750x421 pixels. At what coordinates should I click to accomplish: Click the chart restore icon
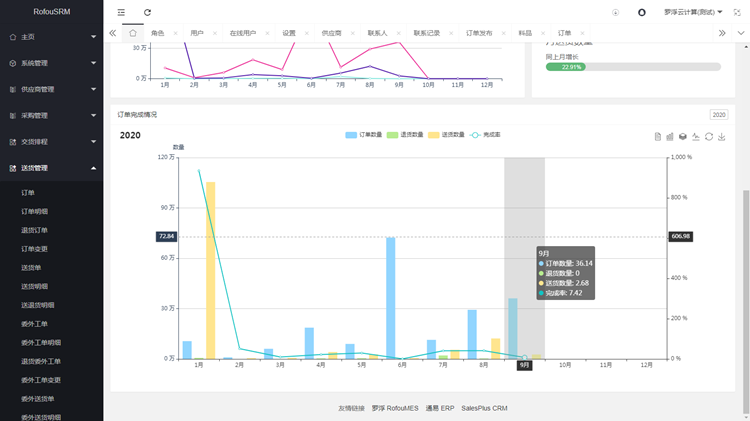pos(709,136)
